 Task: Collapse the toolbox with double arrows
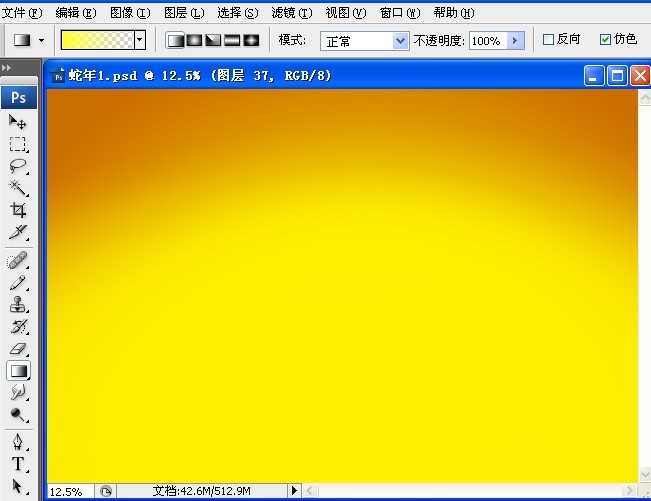pos(7,68)
